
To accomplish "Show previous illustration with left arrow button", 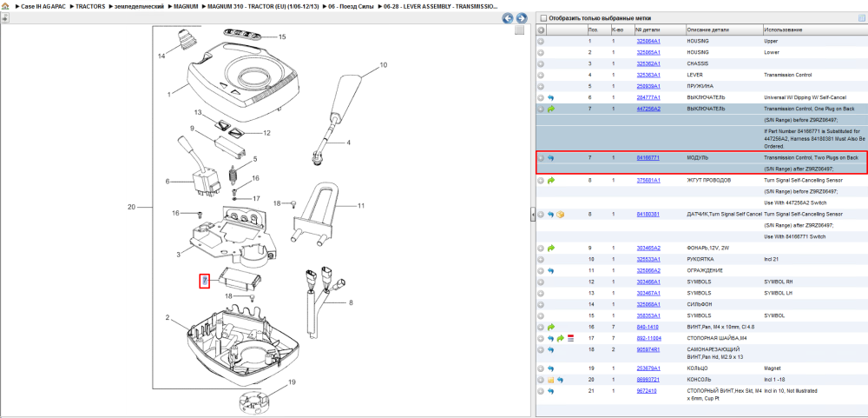I will pyautogui.click(x=508, y=18).
